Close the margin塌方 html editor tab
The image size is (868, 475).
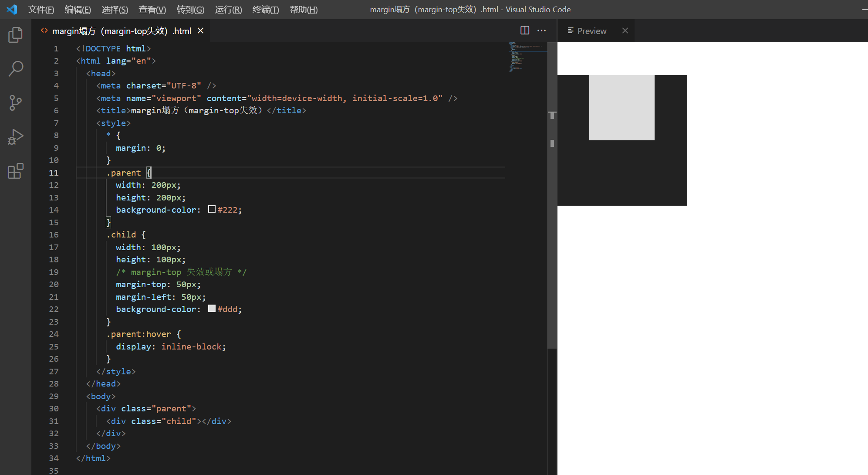(x=200, y=31)
